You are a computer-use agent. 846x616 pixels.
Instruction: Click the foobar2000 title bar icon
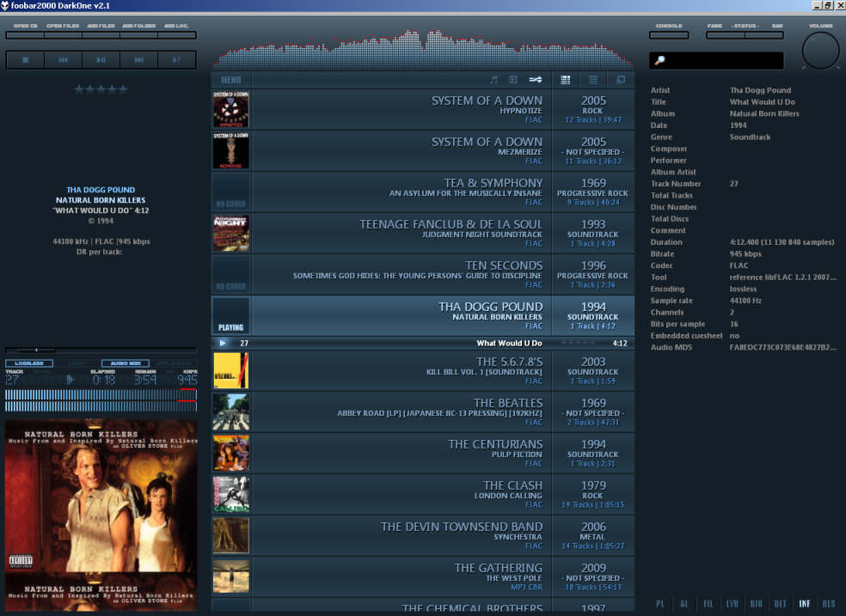(x=5, y=5)
